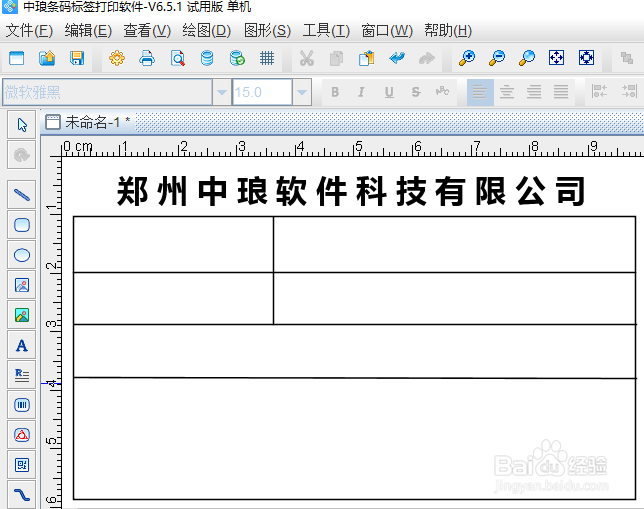Zoom out with the minus magnifier

(497, 58)
